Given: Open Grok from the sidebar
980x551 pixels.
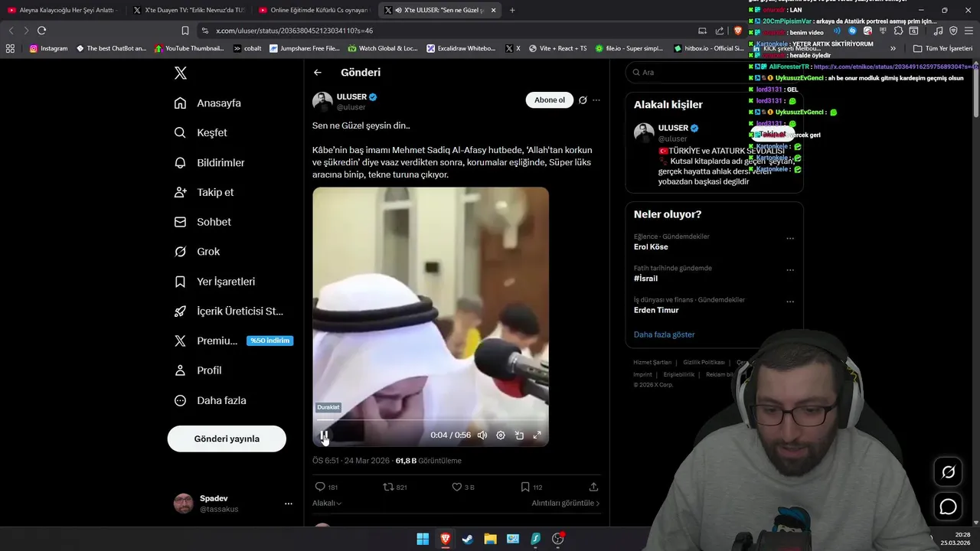Looking at the screenshot, I should tap(198, 252).
